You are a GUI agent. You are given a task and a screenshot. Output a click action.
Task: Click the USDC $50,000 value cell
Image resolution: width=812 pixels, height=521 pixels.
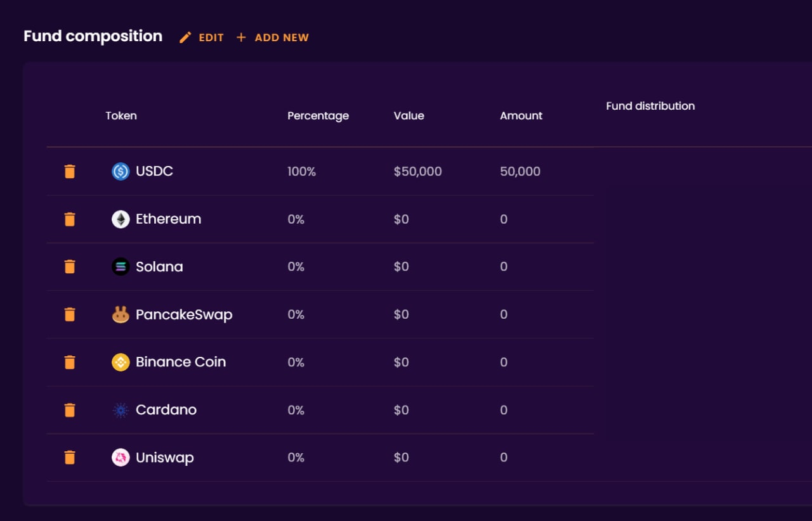click(417, 172)
